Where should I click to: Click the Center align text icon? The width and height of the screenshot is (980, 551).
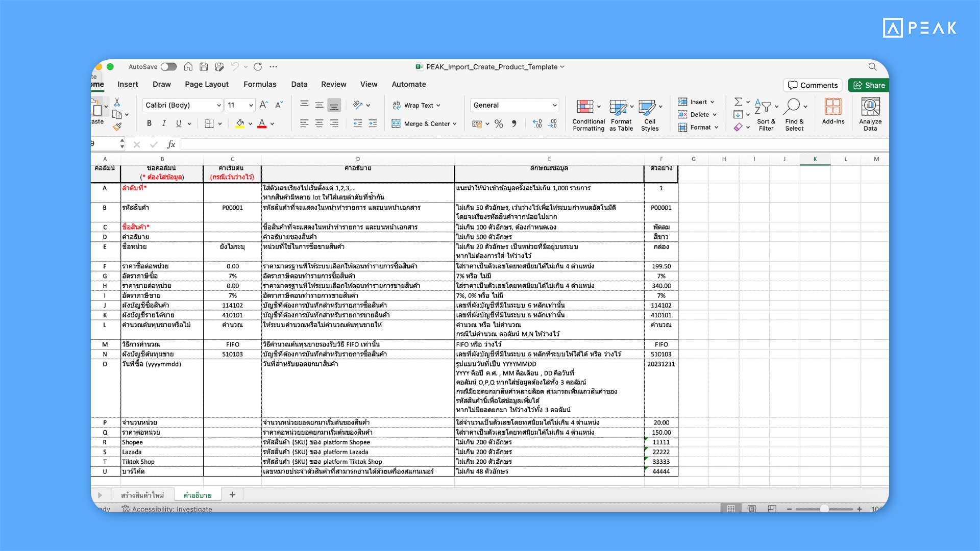[319, 123]
